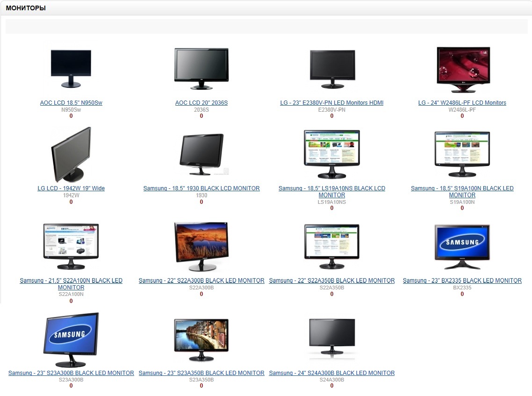Click the Samsung LS19A10NS monitor image
Viewport: 532px width, 396px height.
332,154
